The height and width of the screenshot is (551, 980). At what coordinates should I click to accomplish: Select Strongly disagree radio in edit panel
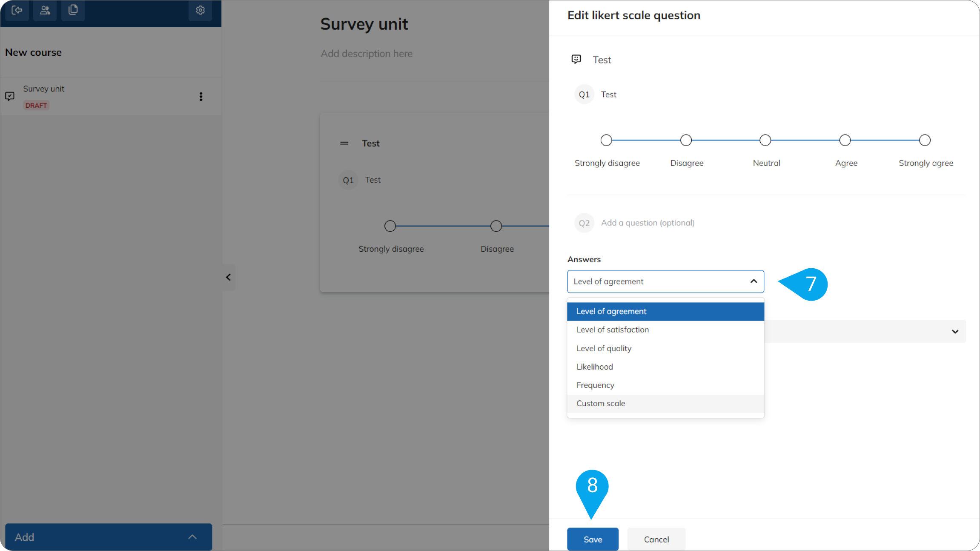(x=606, y=140)
